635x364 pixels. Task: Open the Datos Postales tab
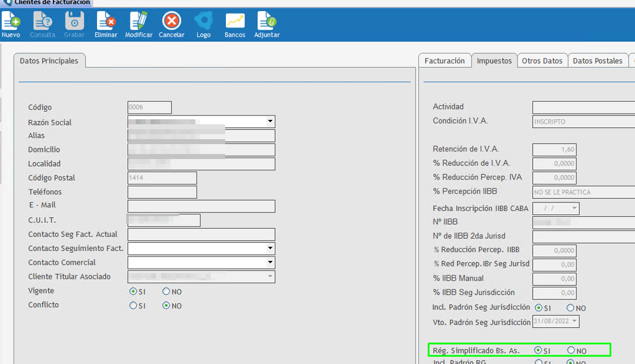point(597,61)
